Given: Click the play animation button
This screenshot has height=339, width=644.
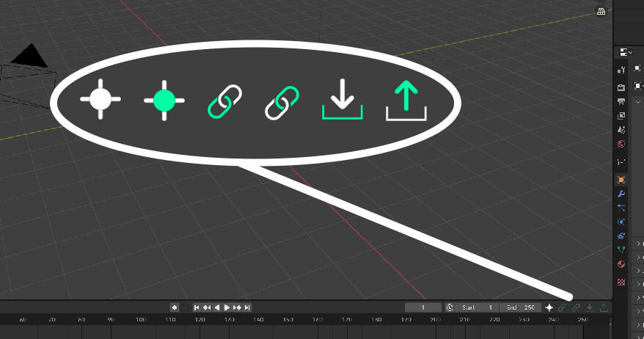Looking at the screenshot, I should click(227, 307).
